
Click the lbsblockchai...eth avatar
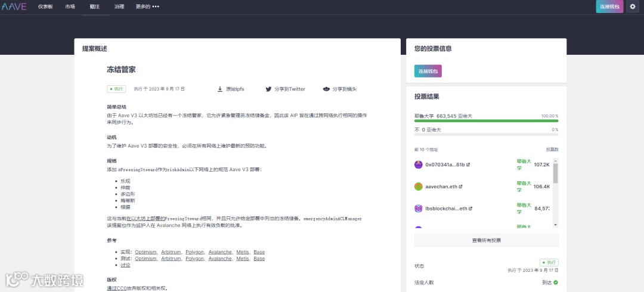[x=419, y=208]
